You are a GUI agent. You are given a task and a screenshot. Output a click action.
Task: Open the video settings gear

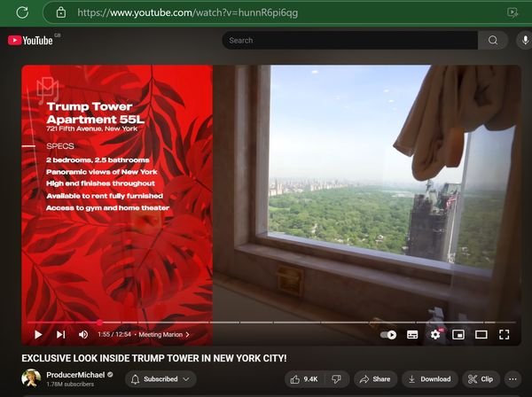click(435, 335)
